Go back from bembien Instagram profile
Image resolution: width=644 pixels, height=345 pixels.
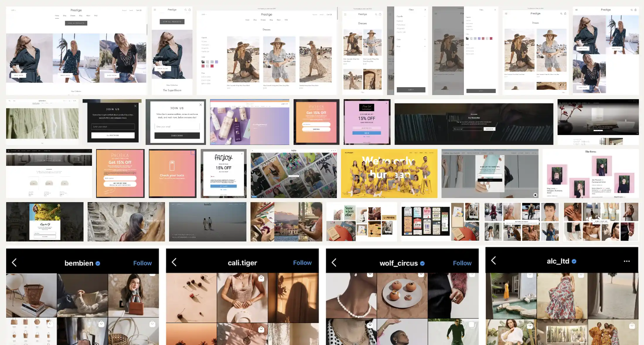(14, 263)
